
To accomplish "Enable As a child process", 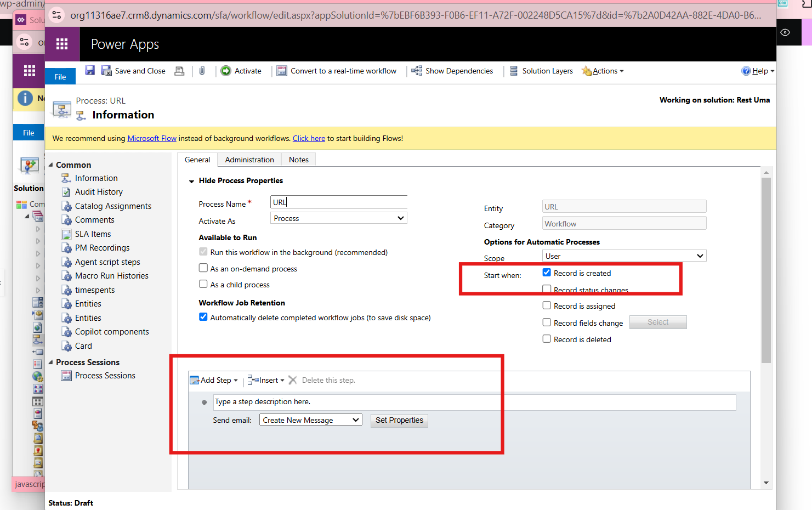I will tap(203, 284).
